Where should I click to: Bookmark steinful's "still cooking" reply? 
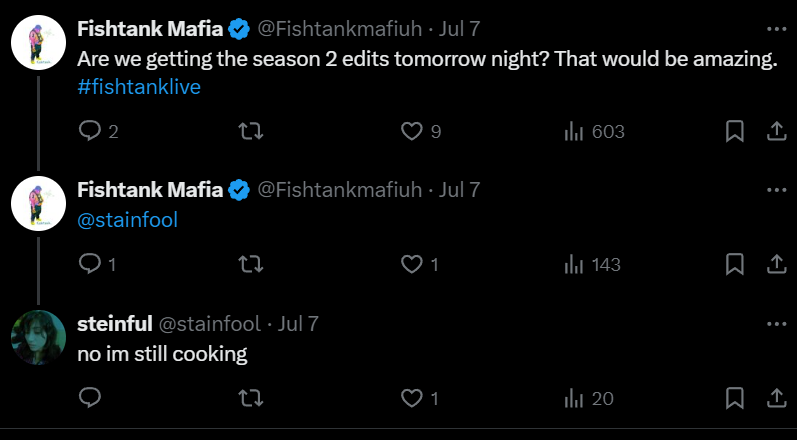click(734, 398)
